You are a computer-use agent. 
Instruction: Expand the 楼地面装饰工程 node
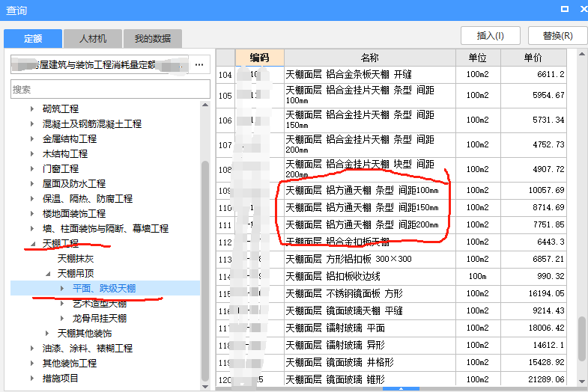point(32,214)
